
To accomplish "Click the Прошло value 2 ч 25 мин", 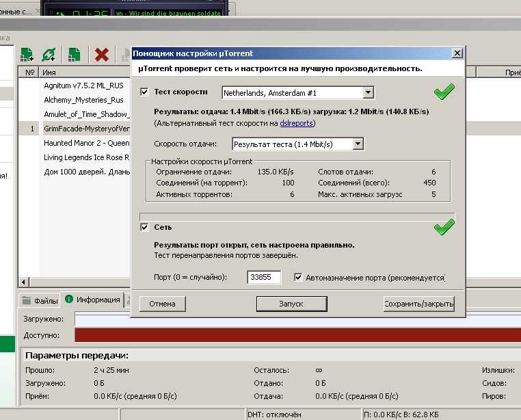I will tap(111, 370).
